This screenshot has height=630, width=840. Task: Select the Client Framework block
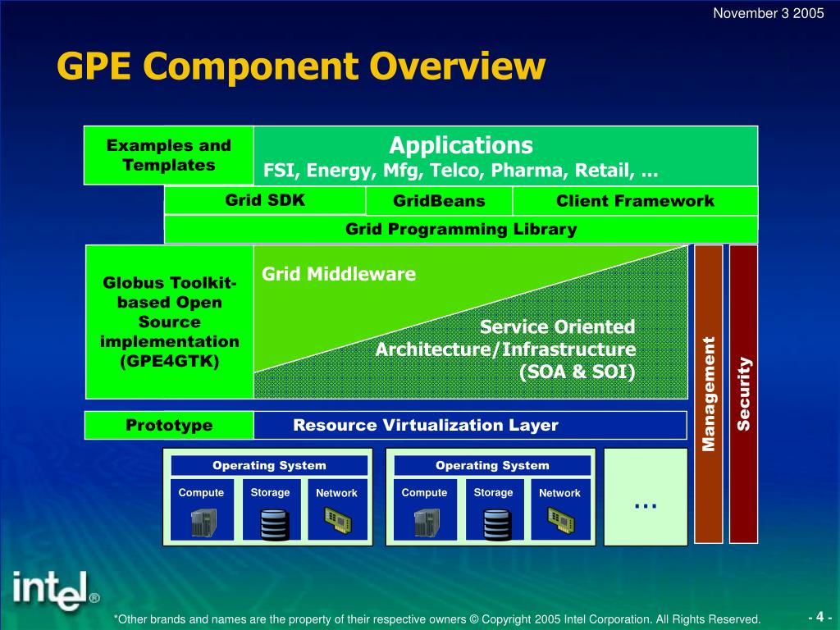tap(636, 201)
